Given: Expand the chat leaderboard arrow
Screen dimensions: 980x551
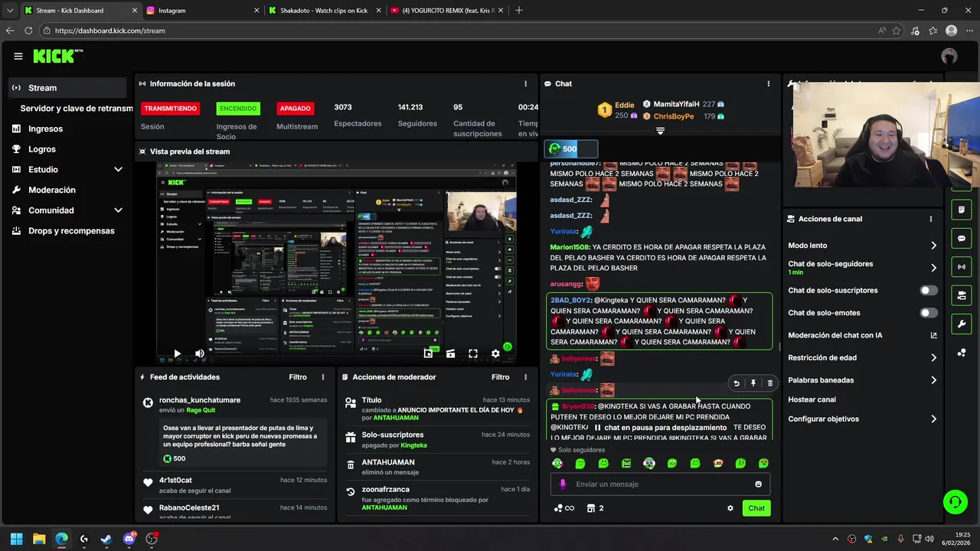Looking at the screenshot, I should (660, 132).
